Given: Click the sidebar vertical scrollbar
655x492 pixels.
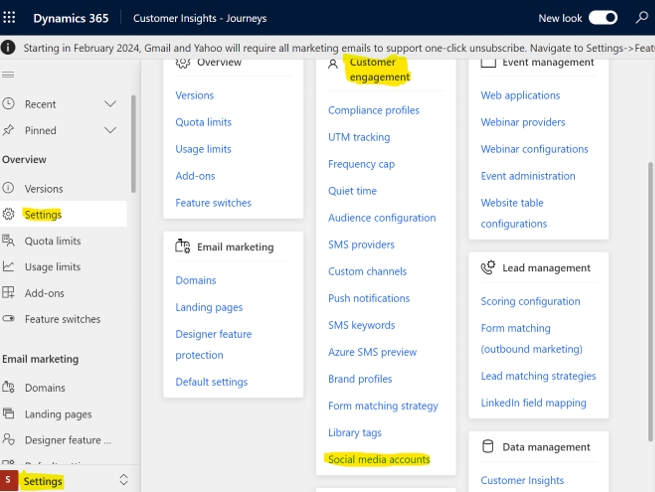Looking at the screenshot, I should click(x=133, y=144).
